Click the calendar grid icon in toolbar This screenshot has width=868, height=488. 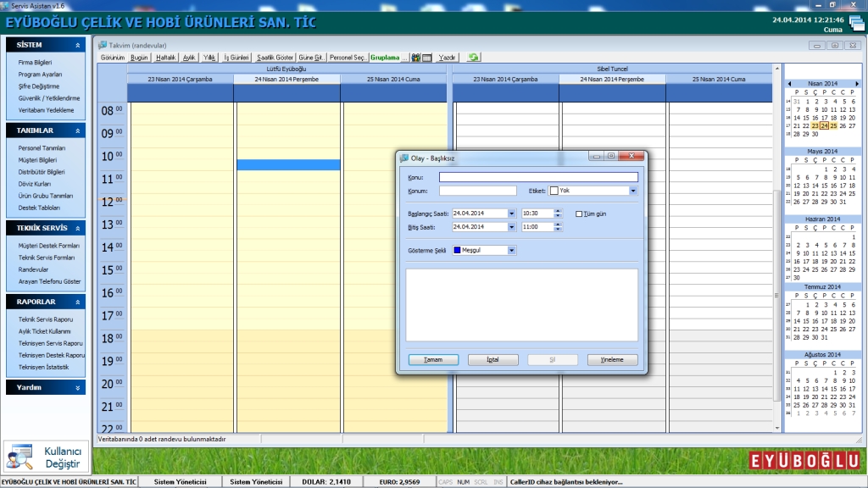point(427,58)
